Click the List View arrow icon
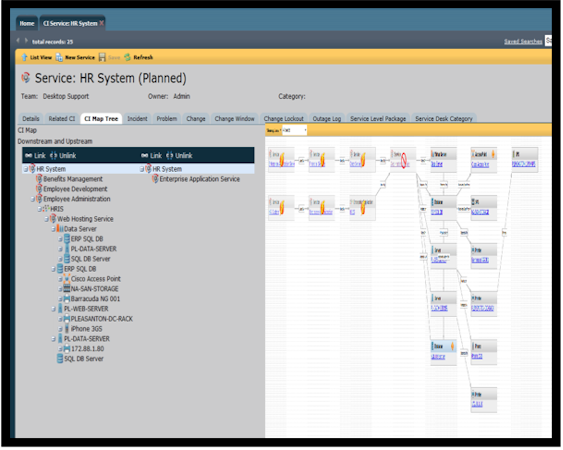 pos(24,57)
